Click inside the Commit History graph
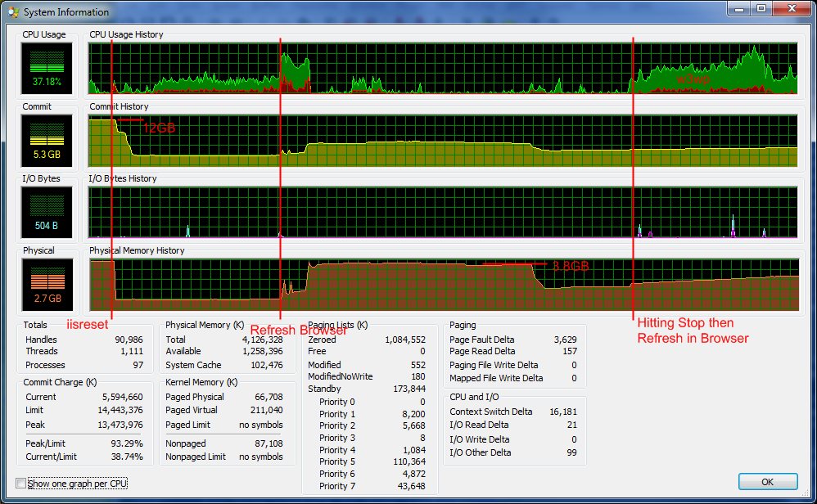This screenshot has height=504, width=817. 442,140
